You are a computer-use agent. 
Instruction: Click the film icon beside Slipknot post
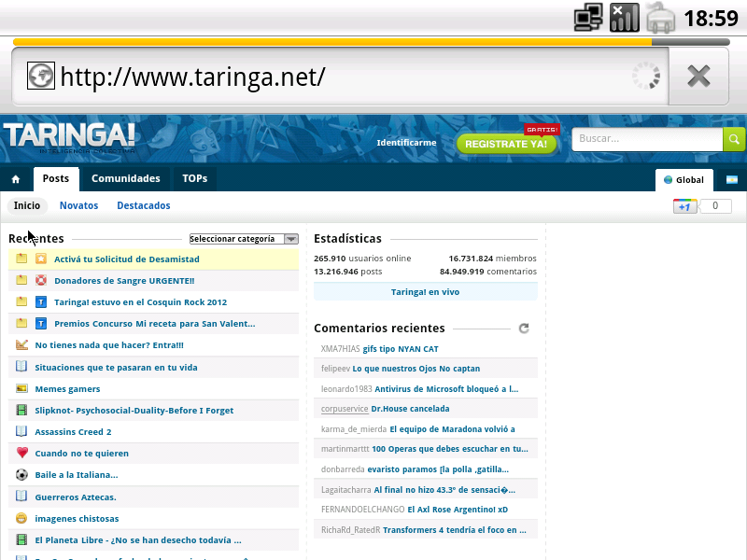click(21, 410)
